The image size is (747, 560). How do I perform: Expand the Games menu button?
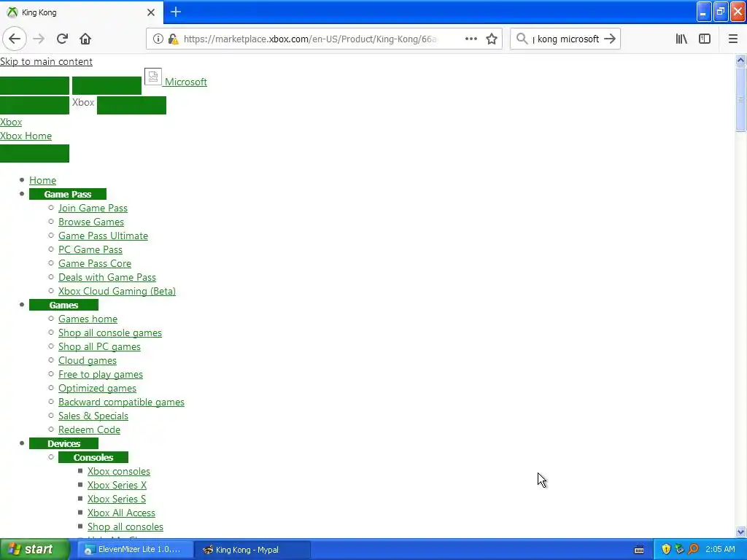coord(64,306)
